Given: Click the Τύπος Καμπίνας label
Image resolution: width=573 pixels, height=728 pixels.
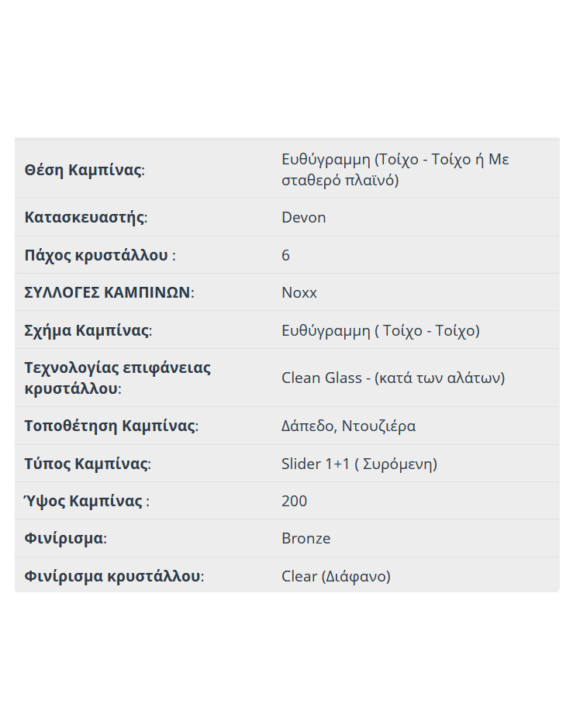Looking at the screenshot, I should [88, 464].
